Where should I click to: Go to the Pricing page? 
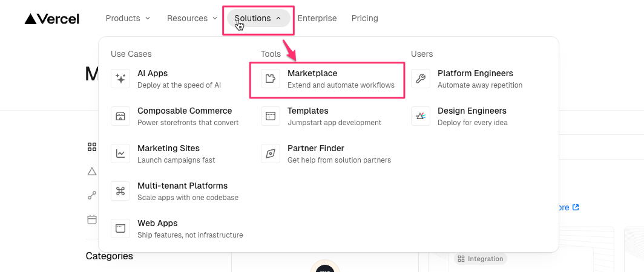tap(365, 18)
